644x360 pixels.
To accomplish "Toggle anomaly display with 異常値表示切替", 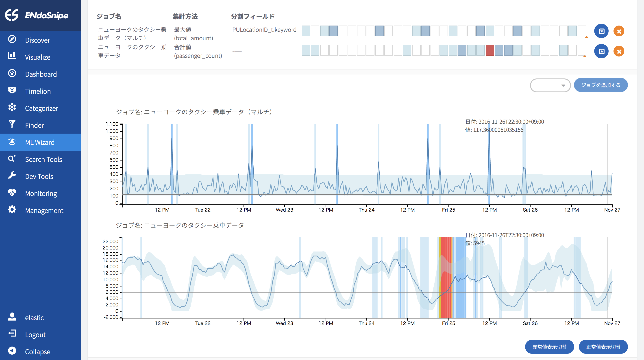I will 549,347.
